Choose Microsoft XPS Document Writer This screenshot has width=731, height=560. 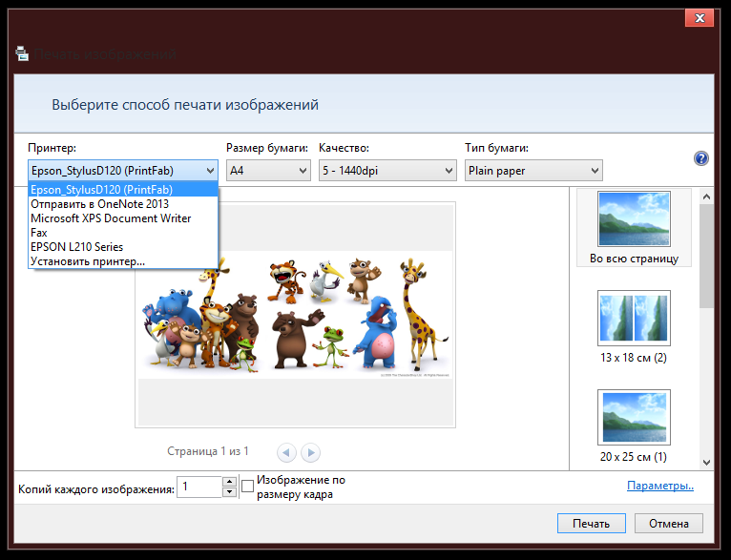tap(123, 218)
